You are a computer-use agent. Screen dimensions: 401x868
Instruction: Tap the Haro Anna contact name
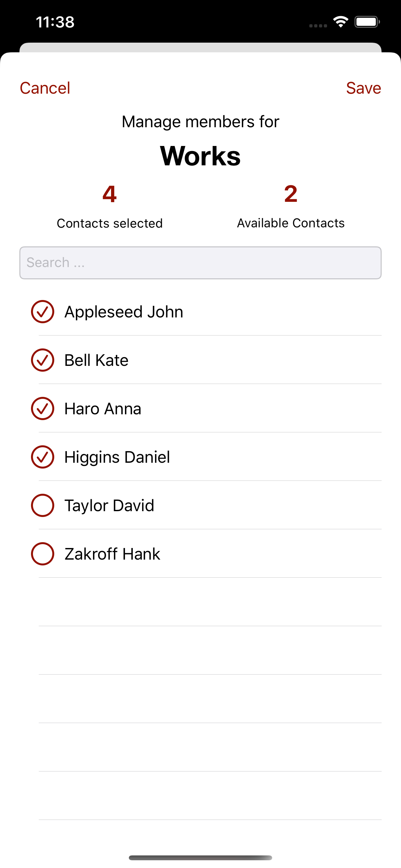click(103, 408)
